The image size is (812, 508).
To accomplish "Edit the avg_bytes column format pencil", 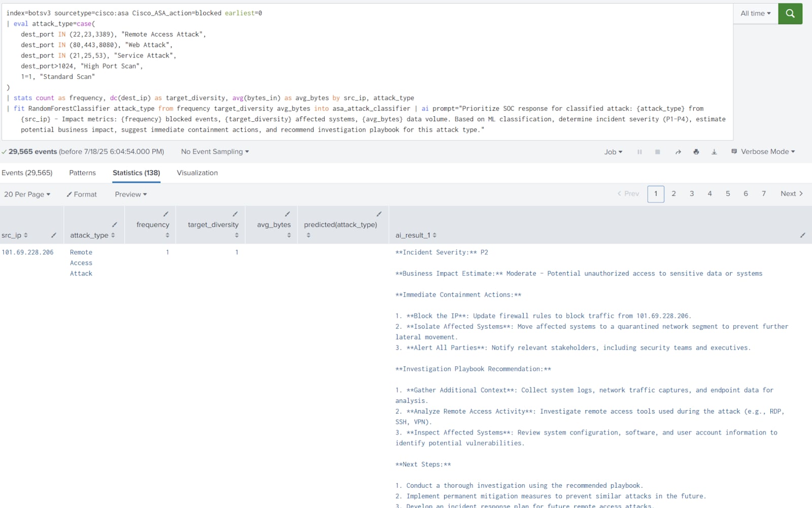I will [287, 214].
